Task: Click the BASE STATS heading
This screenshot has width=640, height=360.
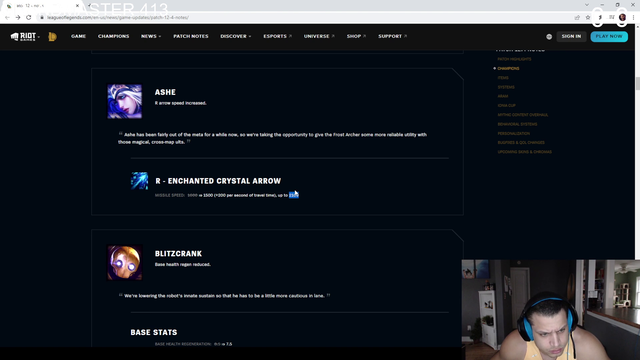Action: [x=154, y=333]
